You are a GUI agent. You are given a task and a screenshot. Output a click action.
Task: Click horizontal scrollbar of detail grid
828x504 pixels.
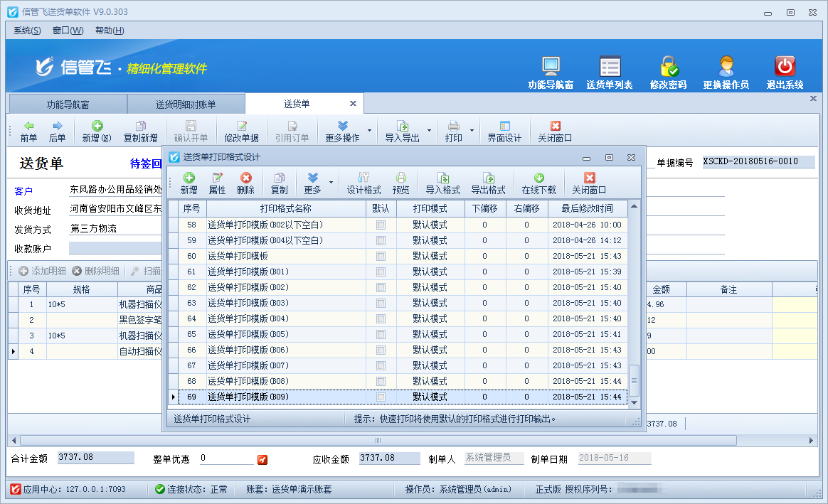(378, 440)
